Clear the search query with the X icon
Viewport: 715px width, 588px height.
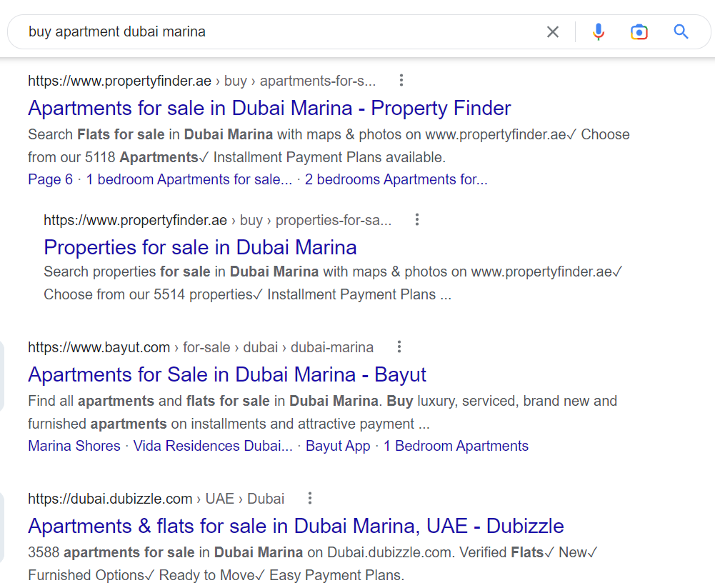553,31
